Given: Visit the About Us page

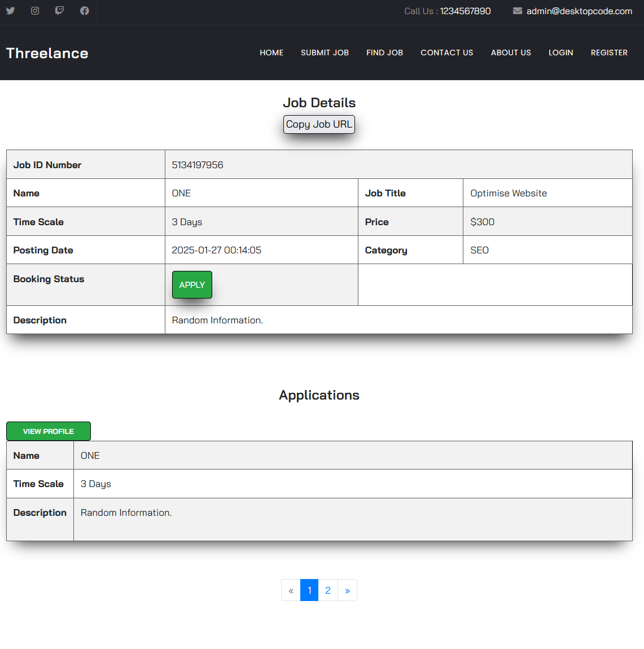Looking at the screenshot, I should tap(511, 52).
